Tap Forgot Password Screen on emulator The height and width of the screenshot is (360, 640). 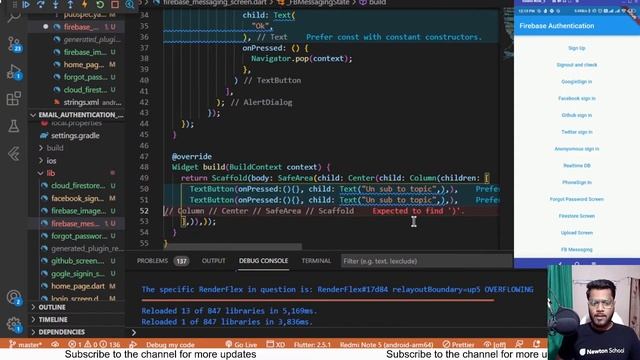coord(577,199)
